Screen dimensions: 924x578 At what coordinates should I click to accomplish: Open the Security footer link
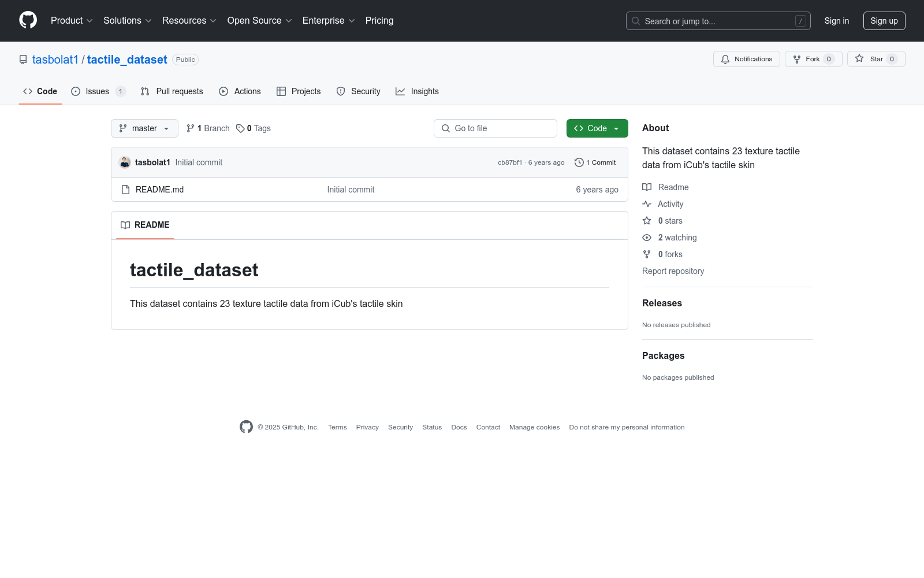tap(400, 427)
